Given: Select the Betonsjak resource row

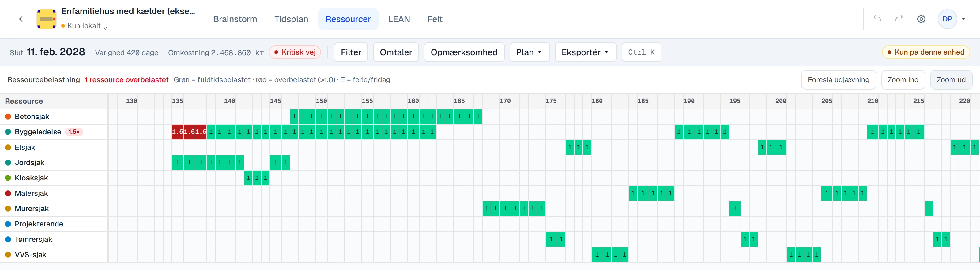Looking at the screenshot, I should pyautogui.click(x=54, y=117).
